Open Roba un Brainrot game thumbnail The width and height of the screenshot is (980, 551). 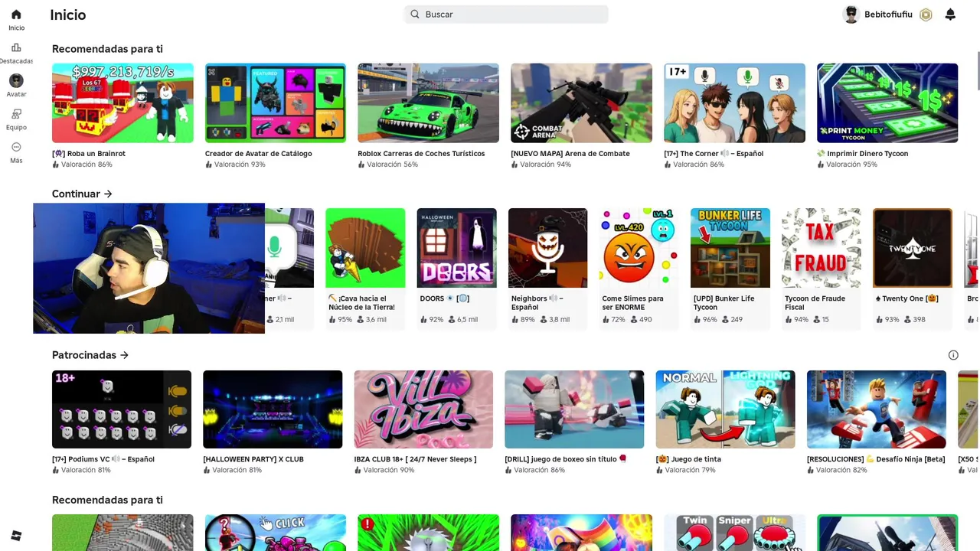click(x=122, y=103)
